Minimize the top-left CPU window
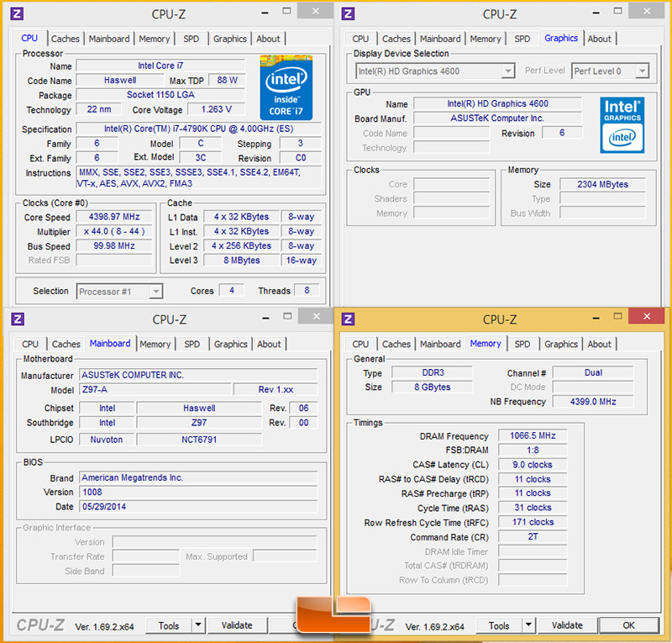The width and height of the screenshot is (672, 643). pos(265,13)
